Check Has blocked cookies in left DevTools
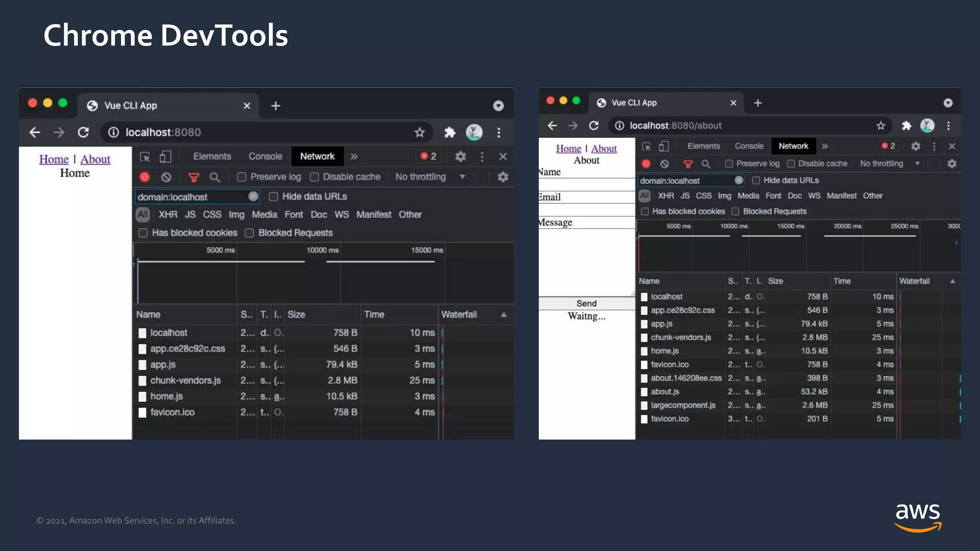This screenshot has height=551, width=980. coord(143,233)
